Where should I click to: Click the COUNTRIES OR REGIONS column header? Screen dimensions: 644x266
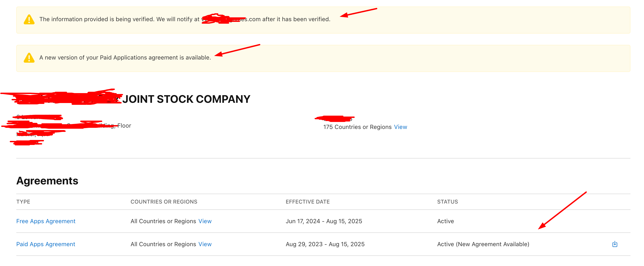[164, 202]
